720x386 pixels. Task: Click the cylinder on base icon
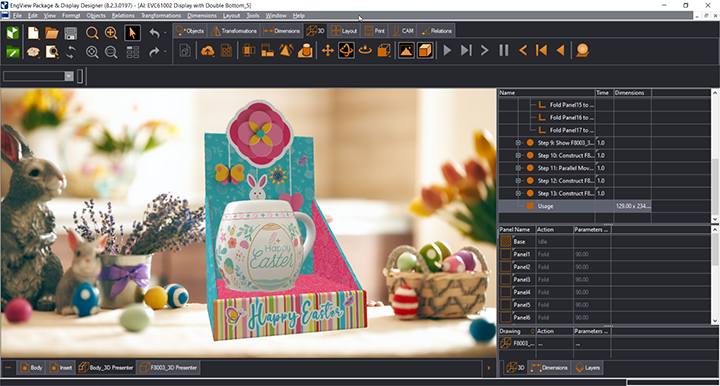(x=305, y=50)
